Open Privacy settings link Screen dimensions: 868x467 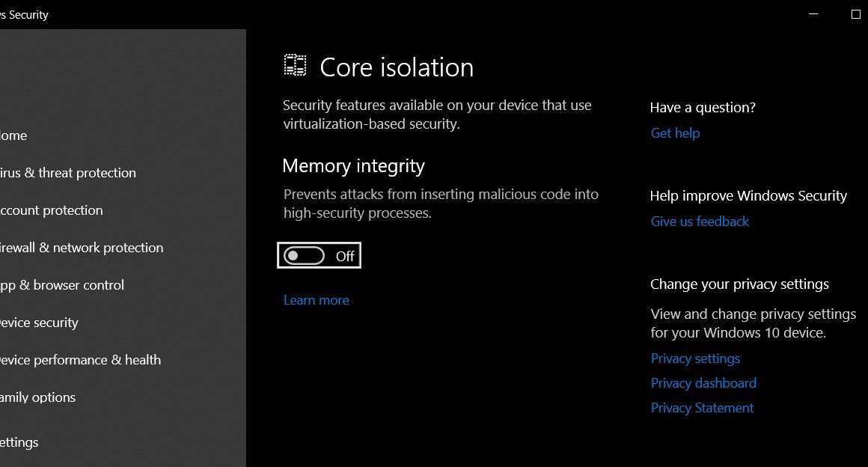tap(695, 359)
